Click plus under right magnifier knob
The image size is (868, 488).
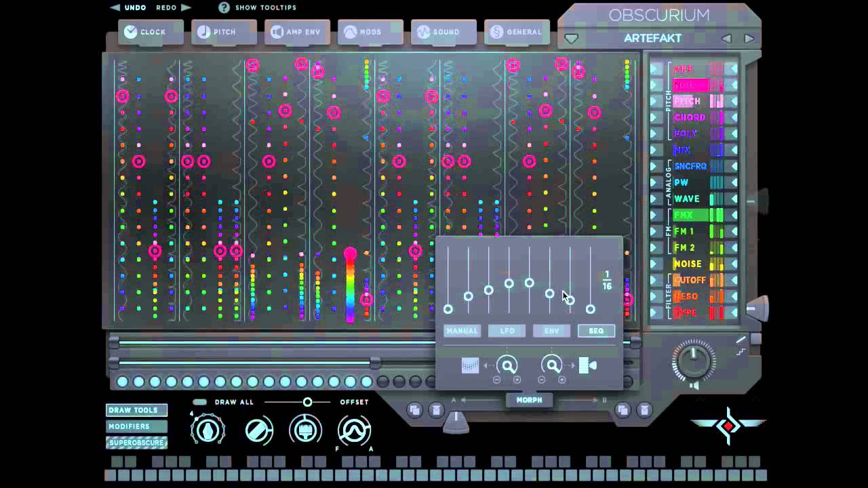[x=561, y=380]
